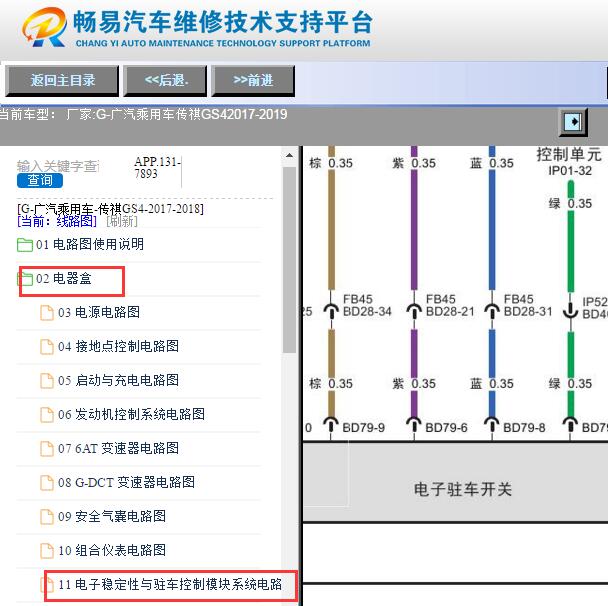Image resolution: width=608 pixels, height=606 pixels.
Task: Click the [刷新] refresh link
Action: coord(122,221)
